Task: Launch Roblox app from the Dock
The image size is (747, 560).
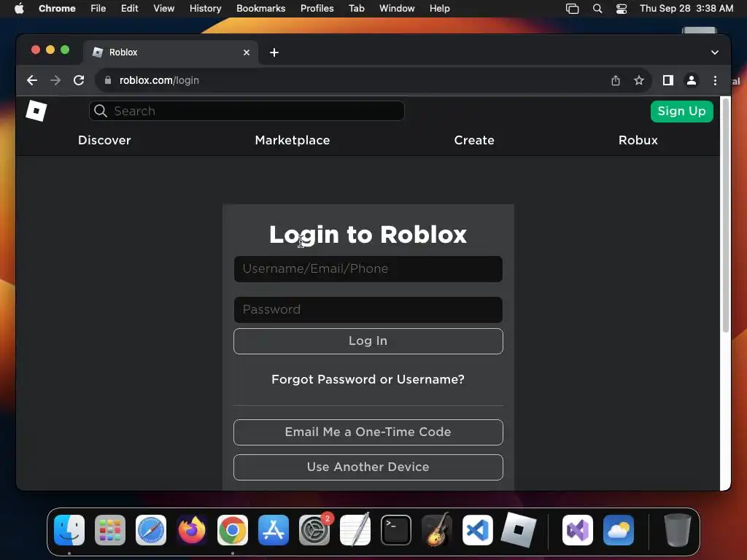Action: (519, 530)
